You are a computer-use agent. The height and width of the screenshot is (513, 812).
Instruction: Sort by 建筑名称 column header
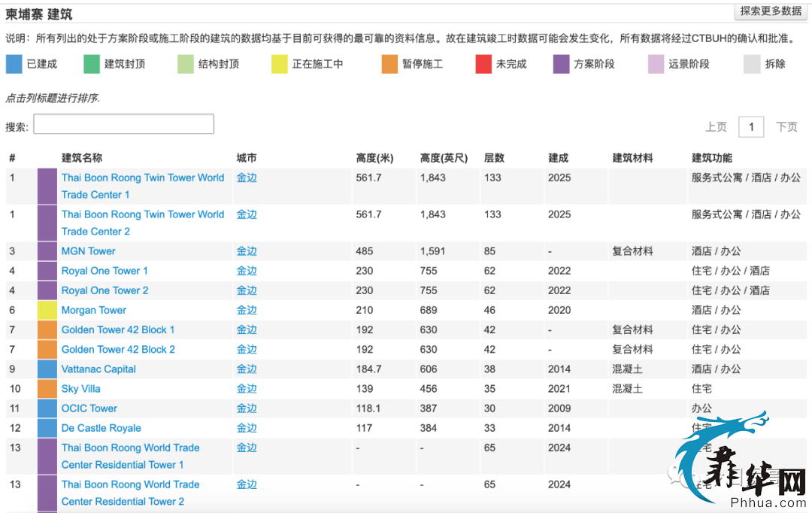tap(82, 158)
